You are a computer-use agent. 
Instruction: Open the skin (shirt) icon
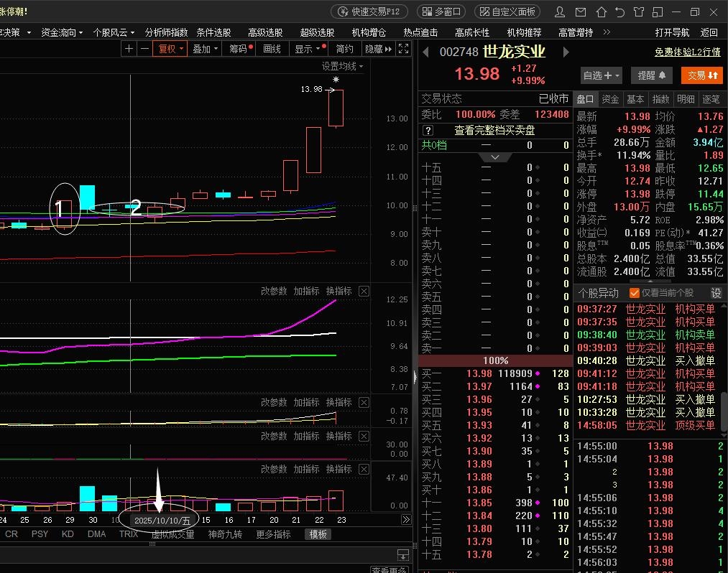click(639, 12)
